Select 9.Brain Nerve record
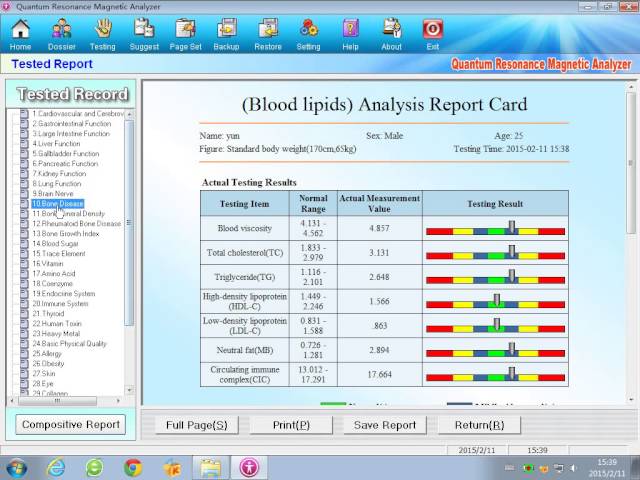 [53, 194]
